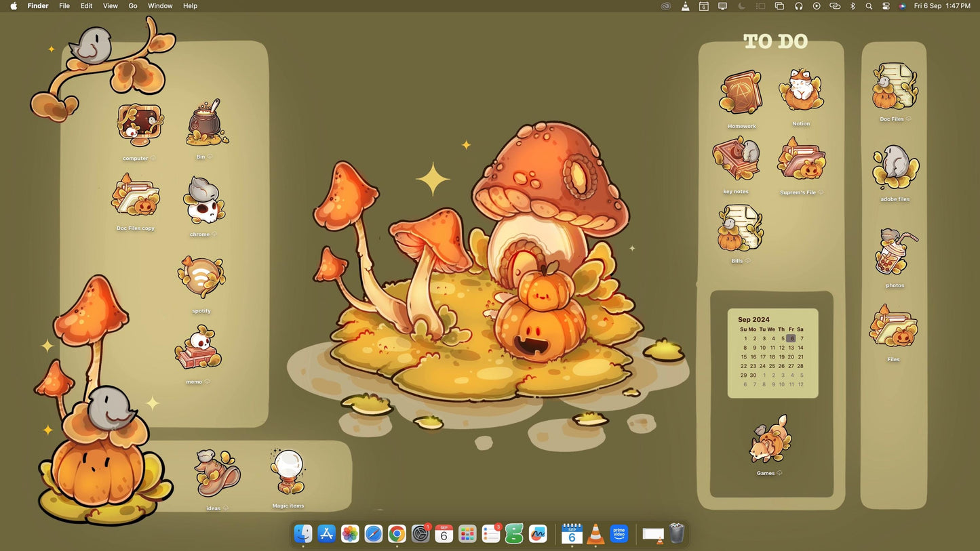Click the date and time in menu bar
Screen dimensions: 980x551
pyautogui.click(x=942, y=6)
